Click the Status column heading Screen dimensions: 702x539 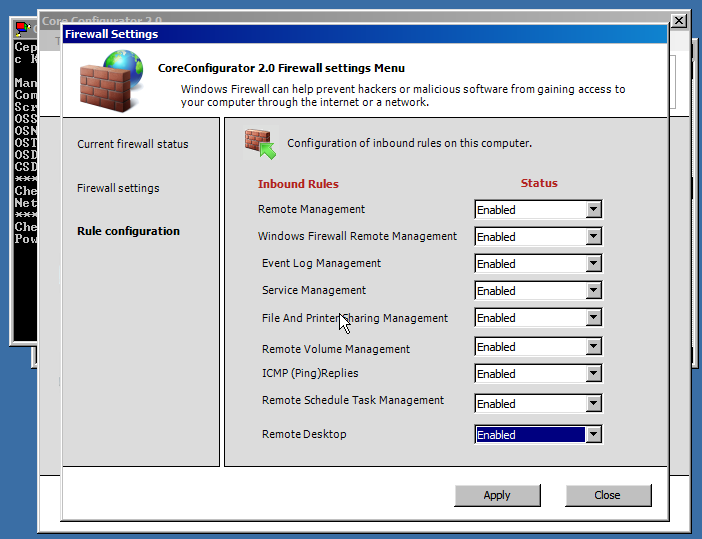pos(539,183)
